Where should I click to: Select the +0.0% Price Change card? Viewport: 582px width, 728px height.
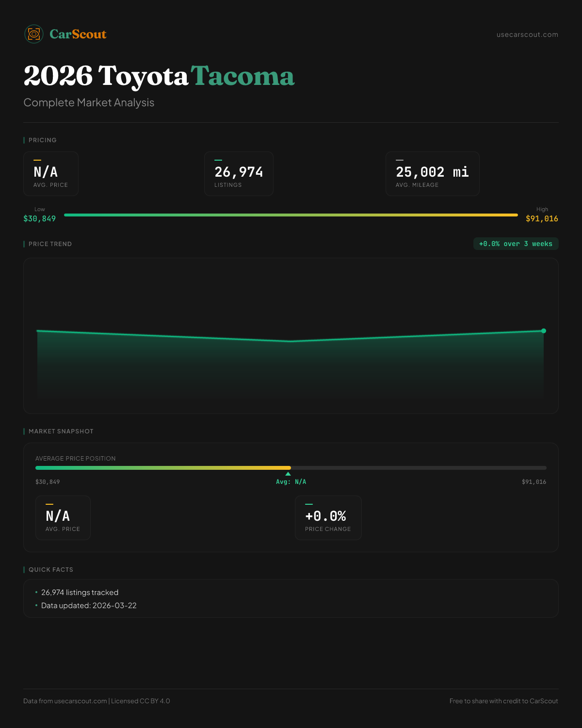pos(328,518)
